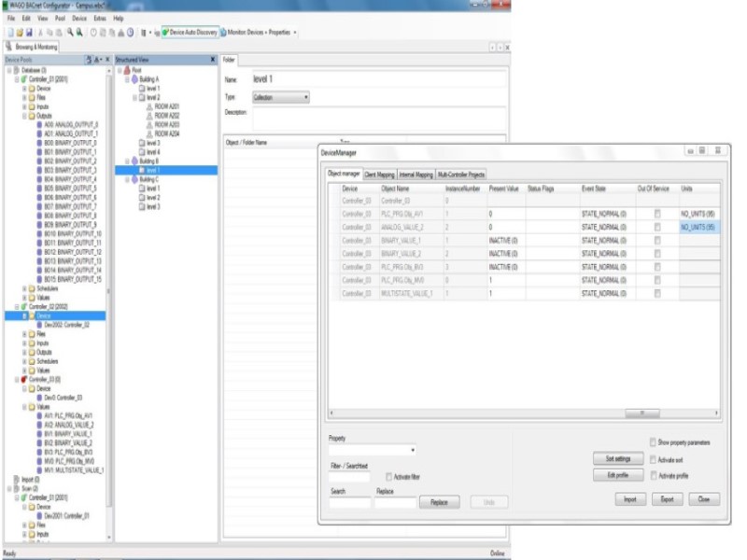Click the Replace button
747x560 pixels.
[439, 502]
